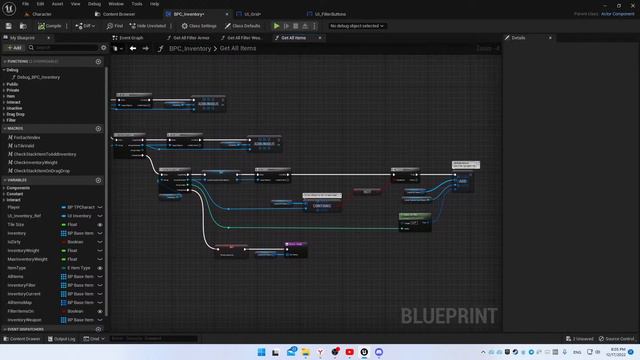
Task: Expand the Private functions category
Action: (4, 90)
